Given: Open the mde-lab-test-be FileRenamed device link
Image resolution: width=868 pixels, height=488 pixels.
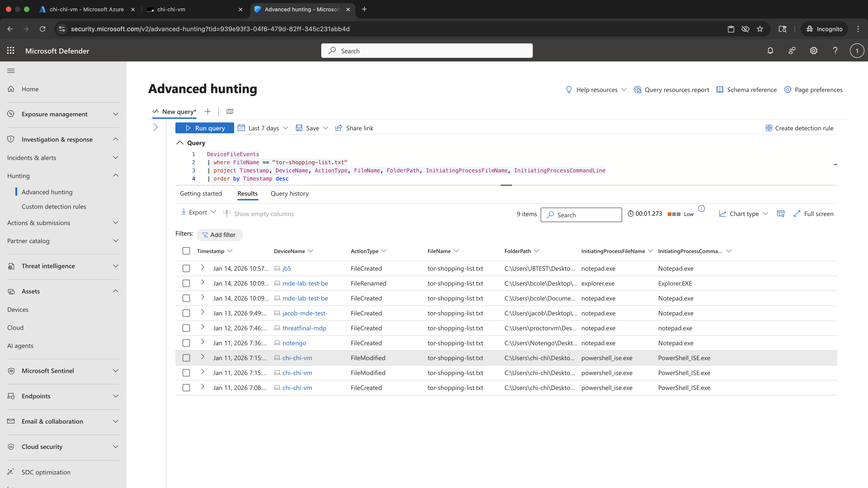Looking at the screenshot, I should pos(305,283).
